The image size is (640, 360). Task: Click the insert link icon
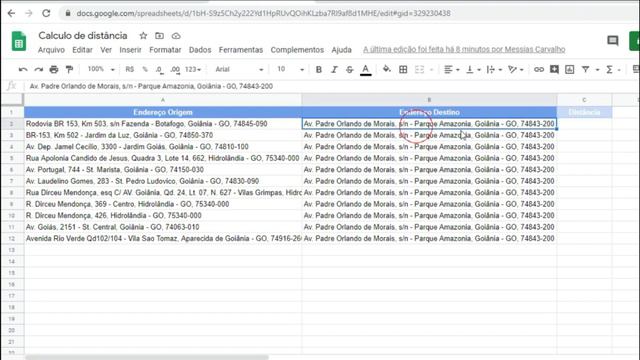(539, 69)
